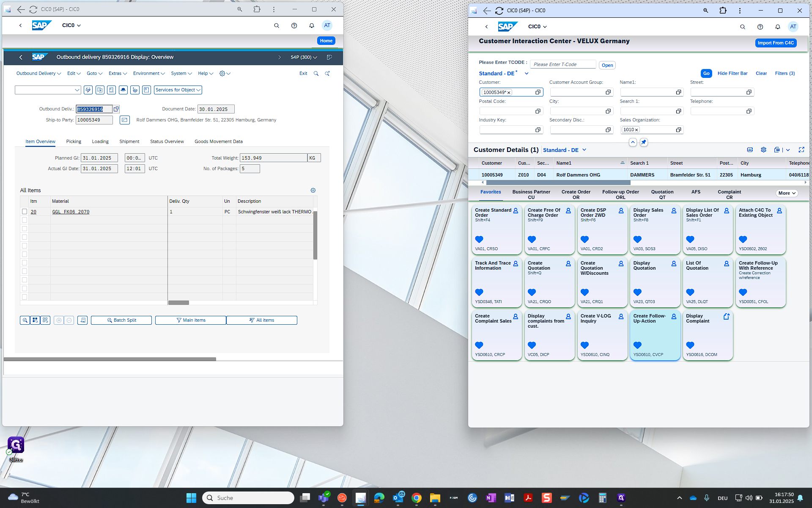Click the pin filter bar icon
This screenshot has width=812, height=508.
(644, 142)
